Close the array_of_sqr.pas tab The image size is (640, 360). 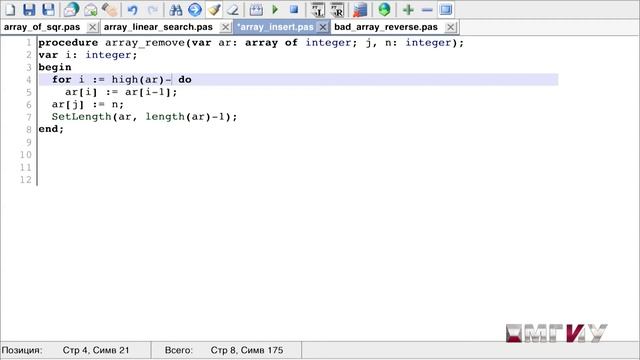click(93, 27)
